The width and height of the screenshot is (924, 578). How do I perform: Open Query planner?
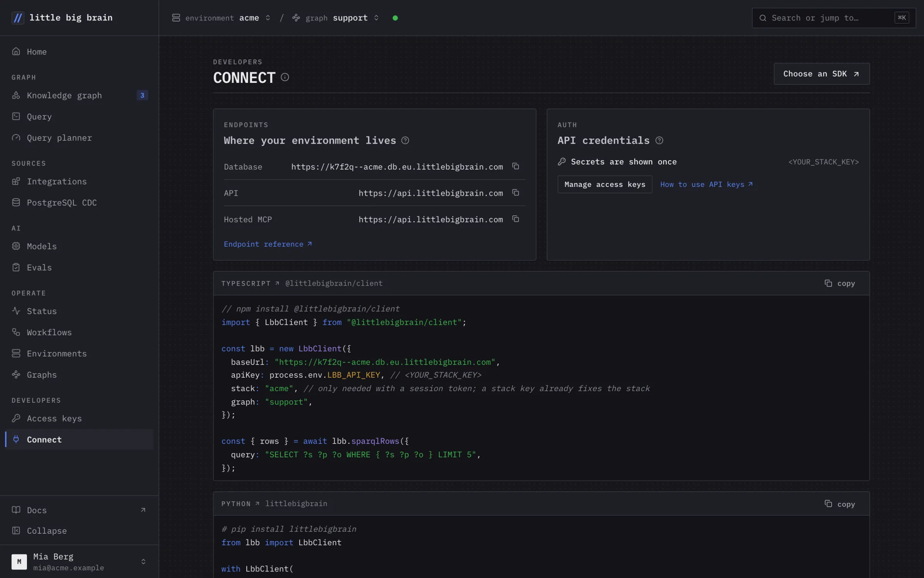79,138
